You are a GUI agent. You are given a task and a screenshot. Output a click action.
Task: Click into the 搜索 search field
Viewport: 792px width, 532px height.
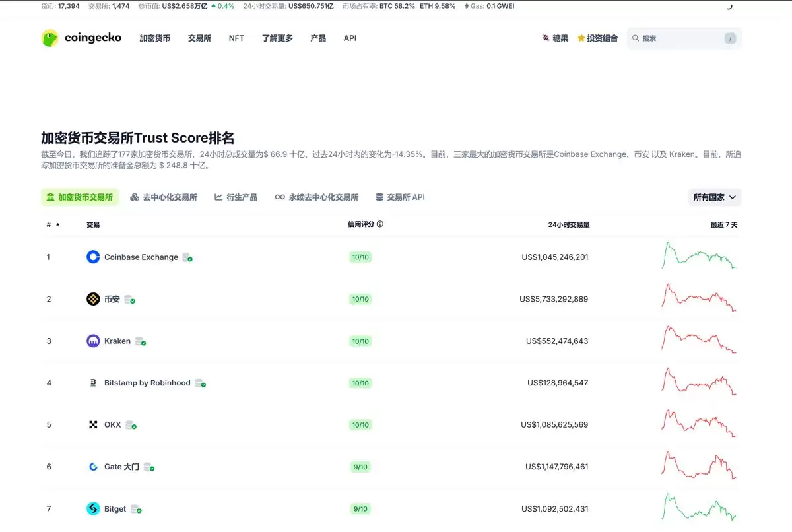684,38
